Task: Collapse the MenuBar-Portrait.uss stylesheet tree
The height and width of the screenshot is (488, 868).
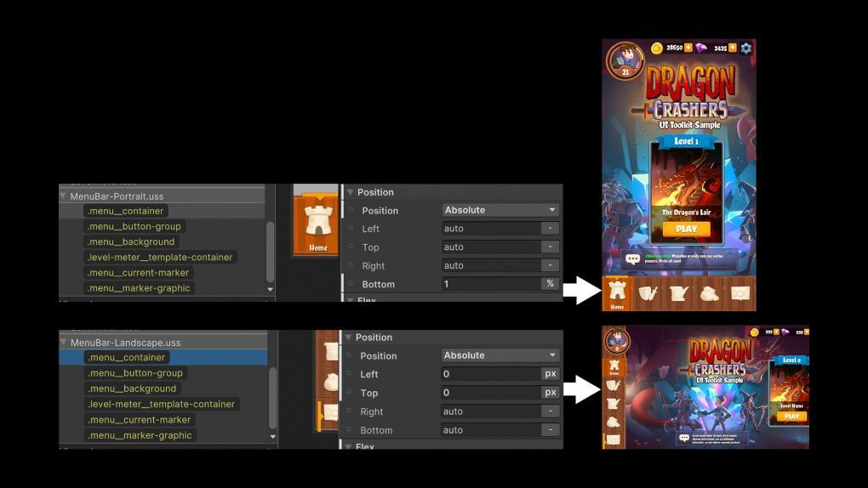Action: (63, 196)
